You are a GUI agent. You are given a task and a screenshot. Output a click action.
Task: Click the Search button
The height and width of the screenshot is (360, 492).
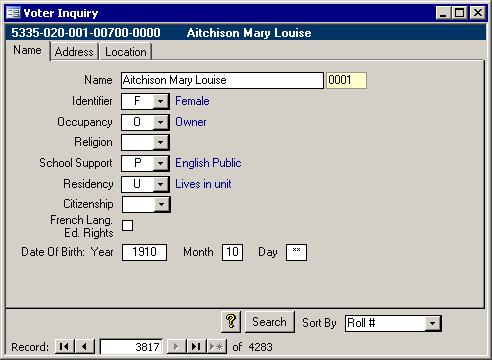[269, 322]
